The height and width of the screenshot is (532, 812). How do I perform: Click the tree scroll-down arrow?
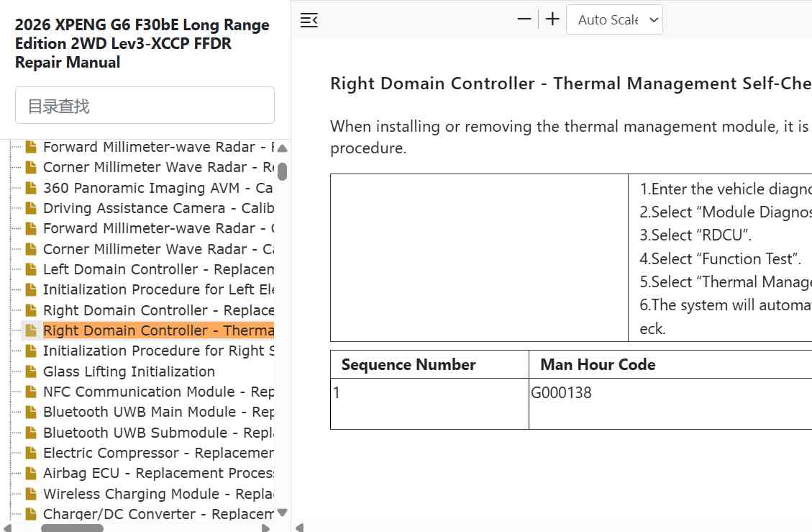coord(282,513)
